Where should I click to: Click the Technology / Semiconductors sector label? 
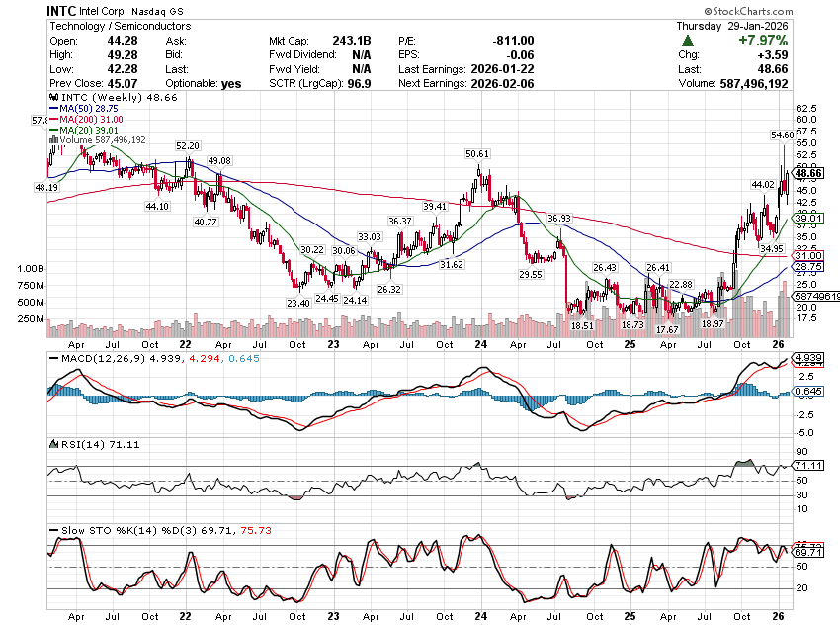tap(106, 26)
